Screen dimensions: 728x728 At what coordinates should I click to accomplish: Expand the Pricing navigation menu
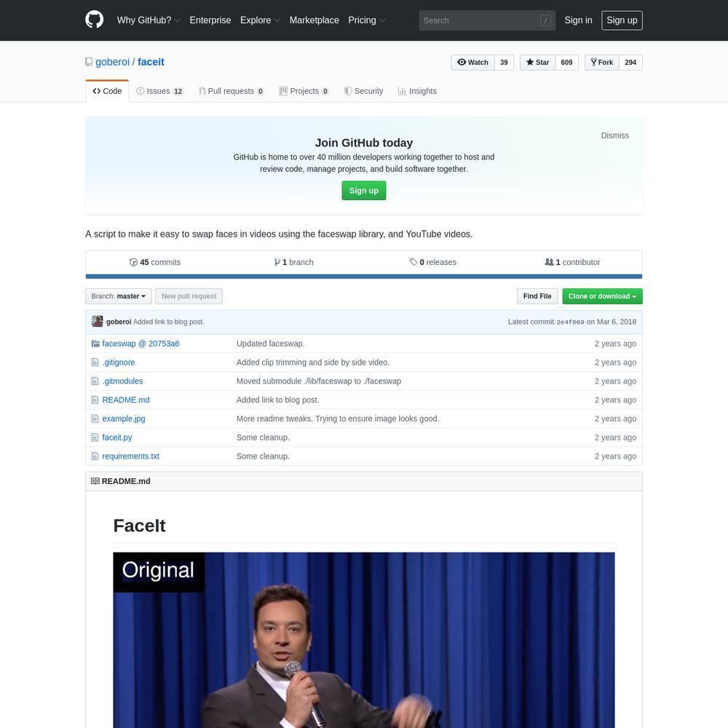(367, 20)
